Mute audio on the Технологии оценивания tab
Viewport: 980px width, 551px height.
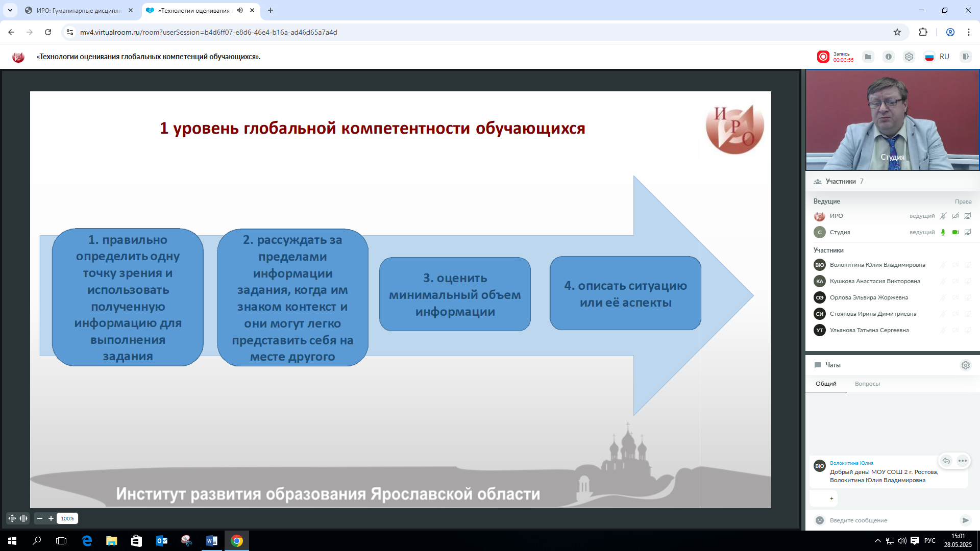point(240,10)
